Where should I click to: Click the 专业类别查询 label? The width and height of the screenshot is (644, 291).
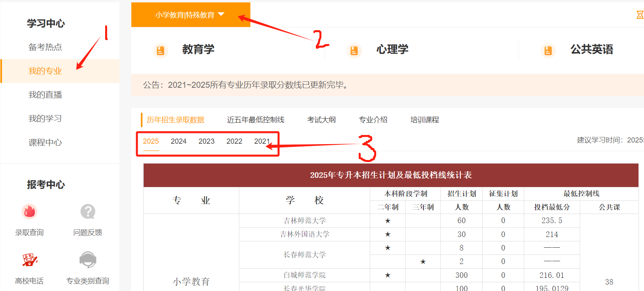88,281
